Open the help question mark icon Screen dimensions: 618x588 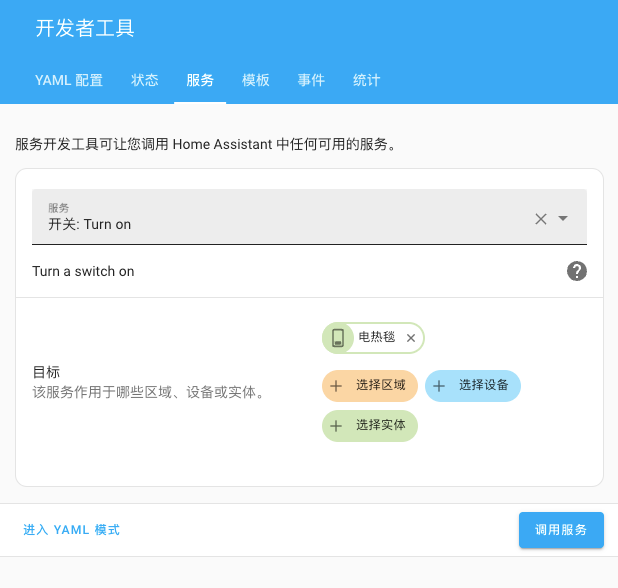576,271
